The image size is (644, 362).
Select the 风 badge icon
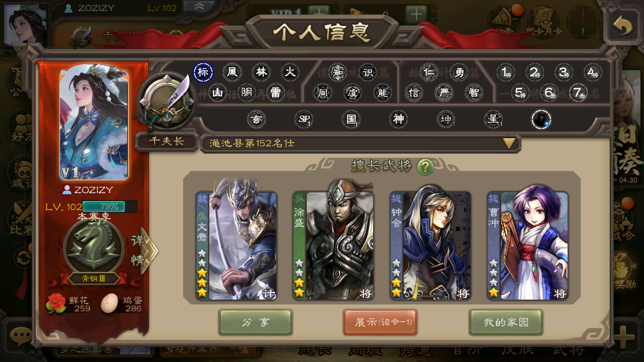pos(232,72)
